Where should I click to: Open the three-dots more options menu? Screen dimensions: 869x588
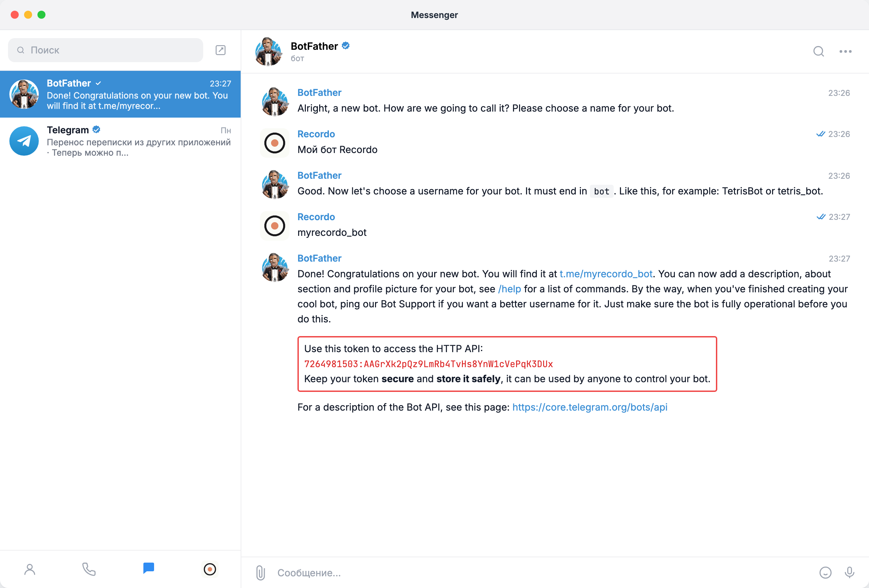pyautogui.click(x=845, y=51)
